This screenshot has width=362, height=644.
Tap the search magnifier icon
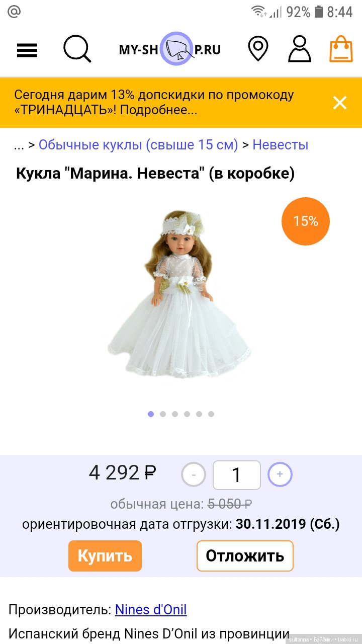click(77, 49)
